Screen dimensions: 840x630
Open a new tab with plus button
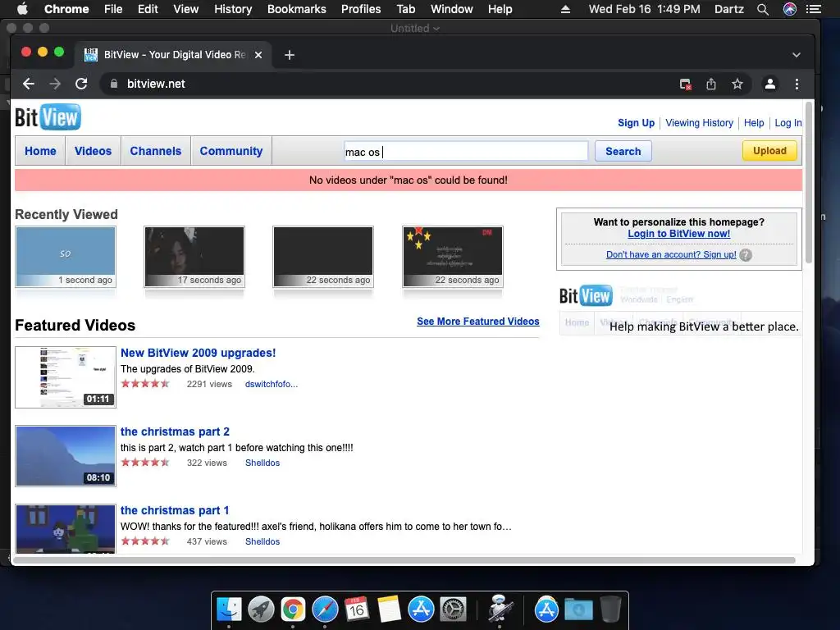coord(290,55)
